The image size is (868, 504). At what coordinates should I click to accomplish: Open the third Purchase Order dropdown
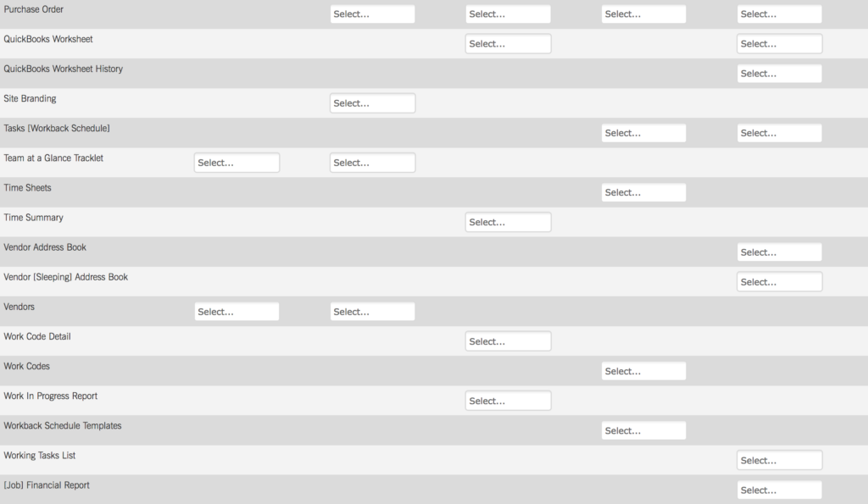[643, 14]
